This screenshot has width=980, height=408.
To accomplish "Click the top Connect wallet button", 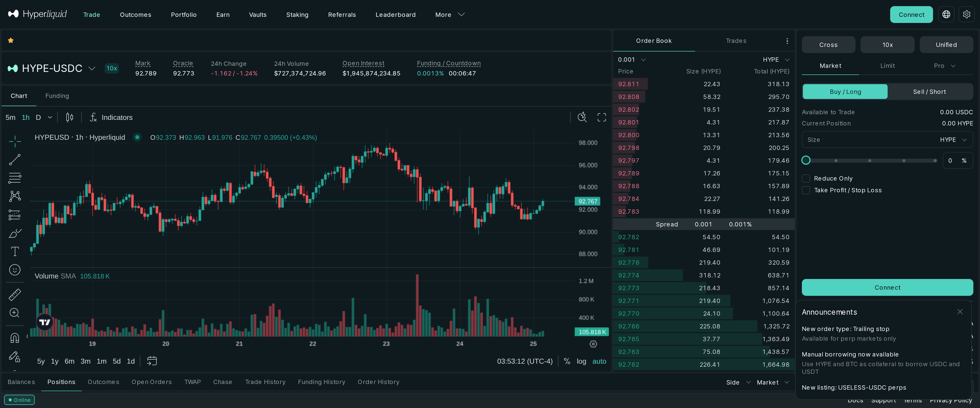I will 911,15.
